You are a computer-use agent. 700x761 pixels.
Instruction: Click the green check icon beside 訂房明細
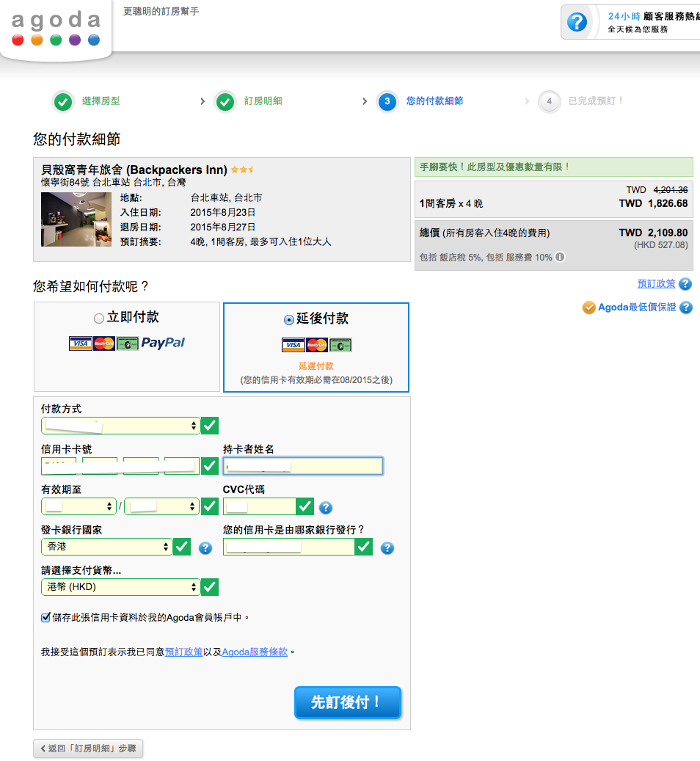tap(225, 102)
